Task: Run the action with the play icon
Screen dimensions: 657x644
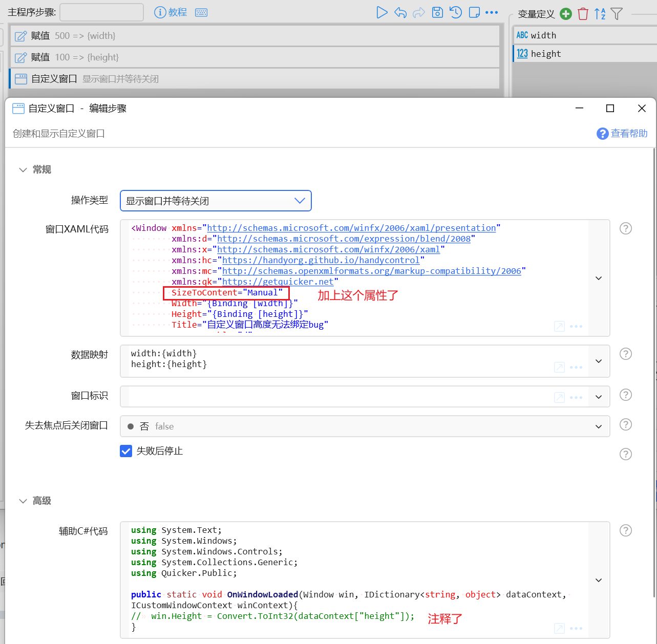Action: pyautogui.click(x=382, y=12)
